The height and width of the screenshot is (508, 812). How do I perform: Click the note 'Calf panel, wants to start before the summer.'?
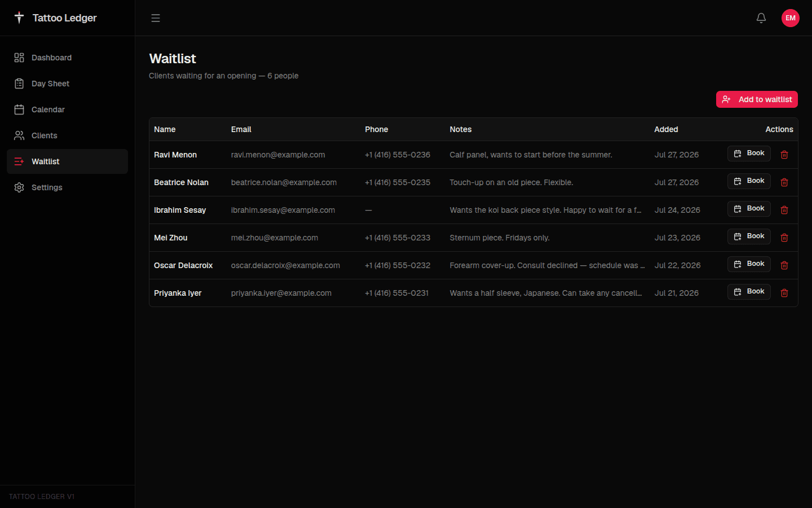[531, 155]
